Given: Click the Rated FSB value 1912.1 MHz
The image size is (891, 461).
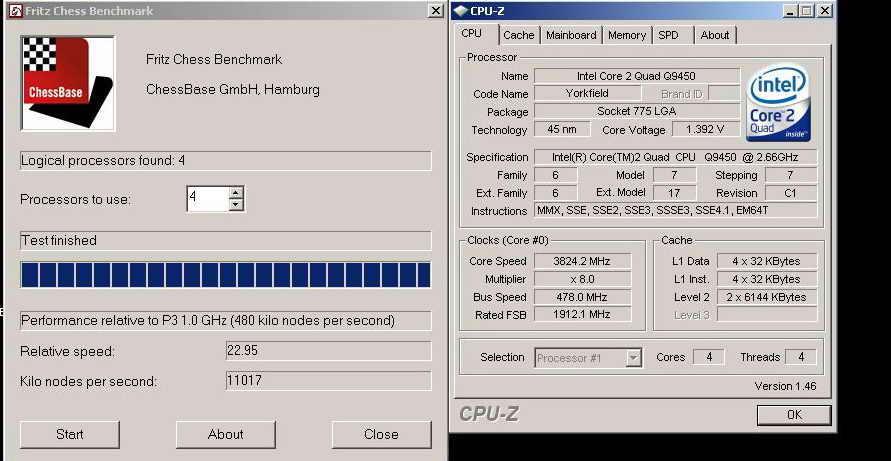Looking at the screenshot, I should pos(582,314).
